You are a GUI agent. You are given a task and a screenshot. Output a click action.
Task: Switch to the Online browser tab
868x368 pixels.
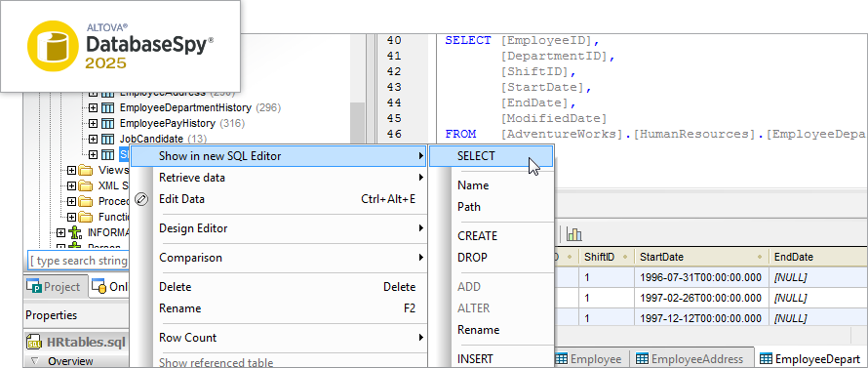(109, 287)
